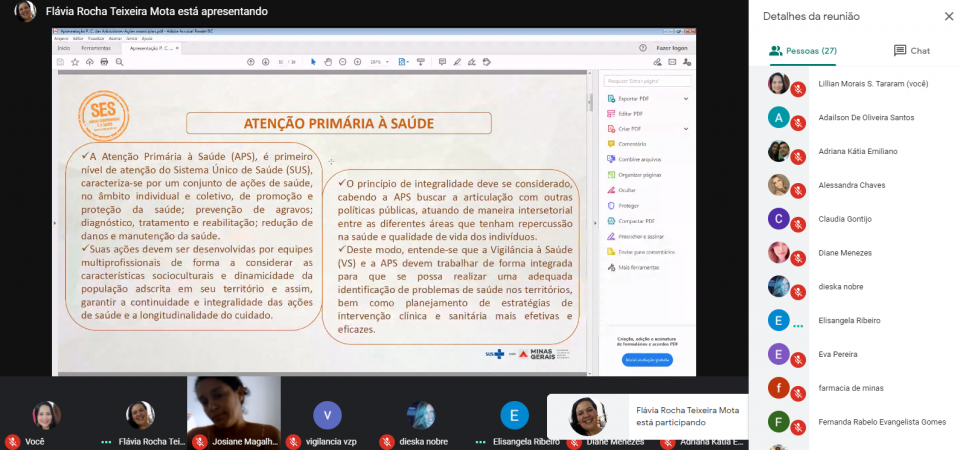Click the star bookmark icon in Acrobat toolbar
This screenshot has height=450, width=960.
coord(75,62)
